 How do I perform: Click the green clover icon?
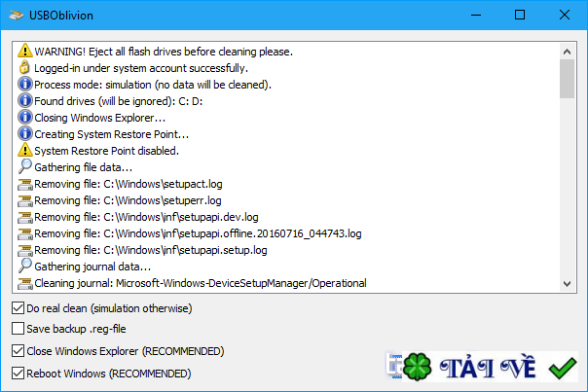(x=417, y=367)
